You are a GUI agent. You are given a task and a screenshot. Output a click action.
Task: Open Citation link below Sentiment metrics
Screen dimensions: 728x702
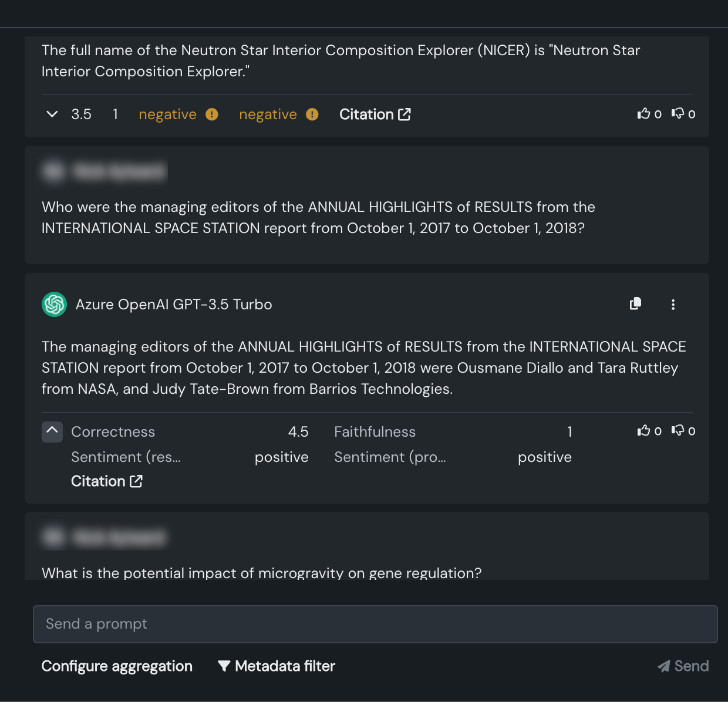(106, 481)
